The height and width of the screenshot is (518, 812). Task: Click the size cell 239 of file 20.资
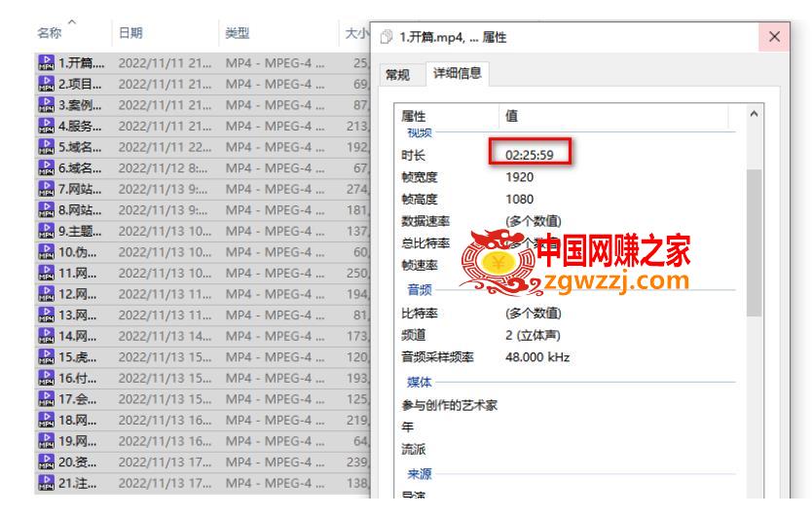(357, 462)
